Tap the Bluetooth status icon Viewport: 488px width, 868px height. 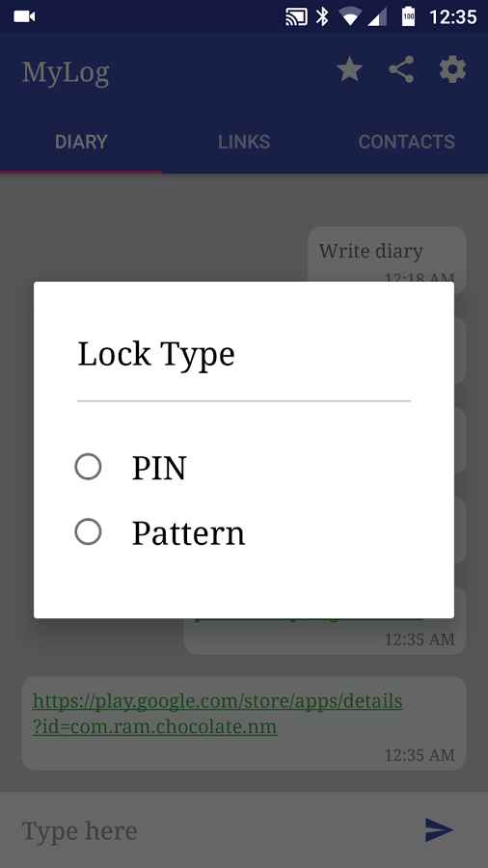coord(322,16)
